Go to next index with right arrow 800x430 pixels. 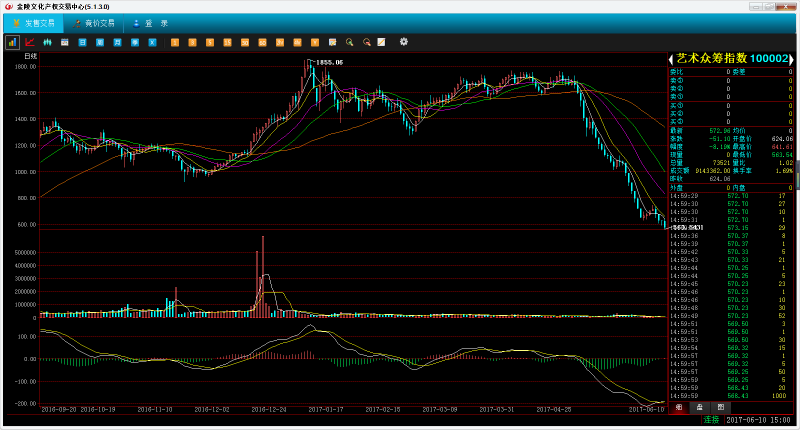[791, 59]
